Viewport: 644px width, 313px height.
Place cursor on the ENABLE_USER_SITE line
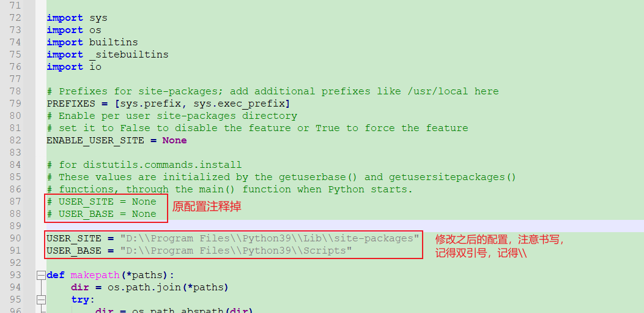pyautogui.click(x=117, y=140)
